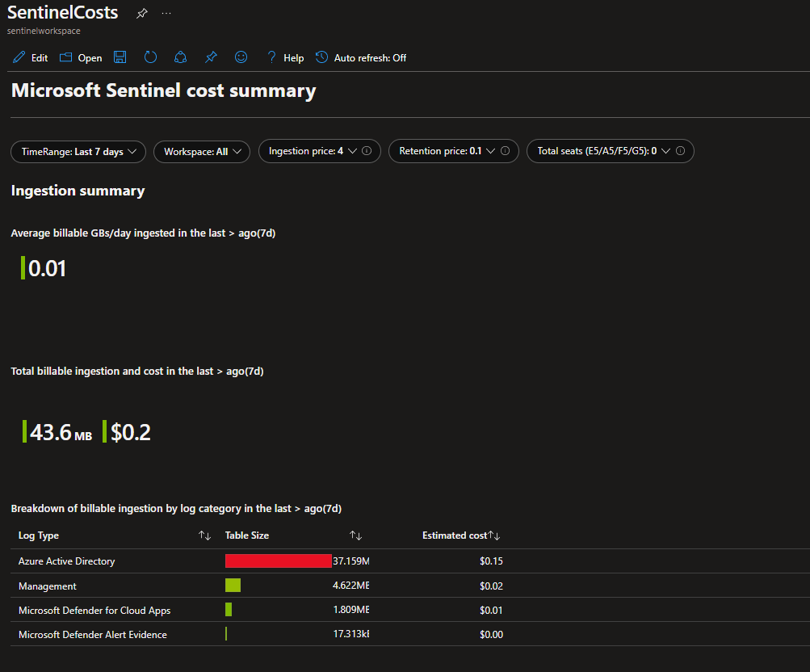Sort table by Table Size arrows
Image resolution: width=810 pixels, height=672 pixels.
pos(355,535)
